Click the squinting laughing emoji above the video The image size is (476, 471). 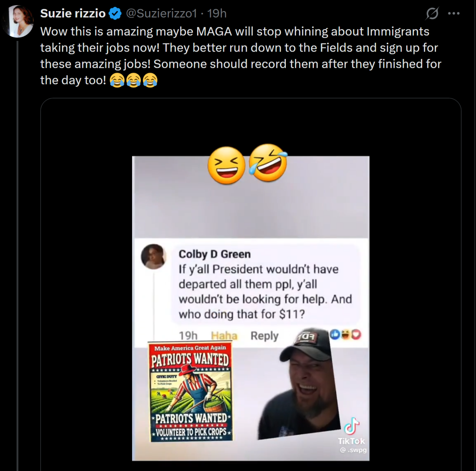coord(226,166)
